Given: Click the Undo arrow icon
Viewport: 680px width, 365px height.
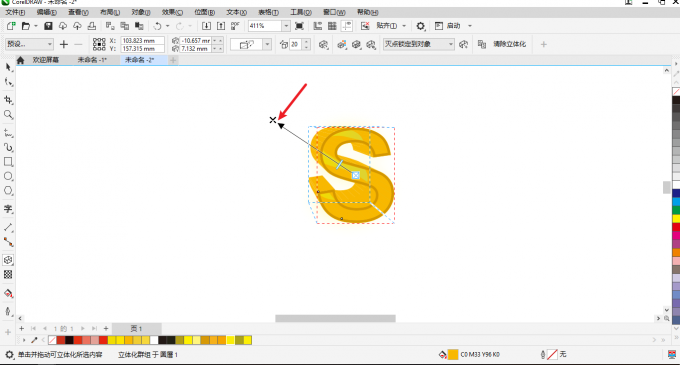Looking at the screenshot, I should 157,26.
